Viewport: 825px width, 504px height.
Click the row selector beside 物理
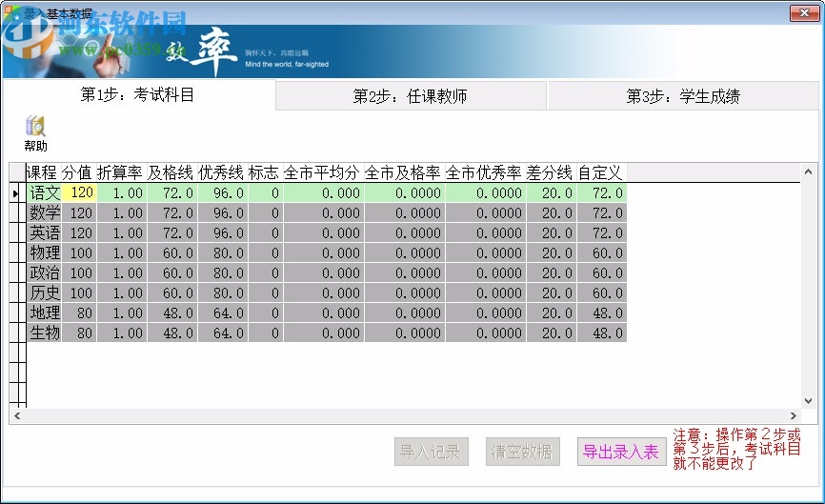pos(17,253)
